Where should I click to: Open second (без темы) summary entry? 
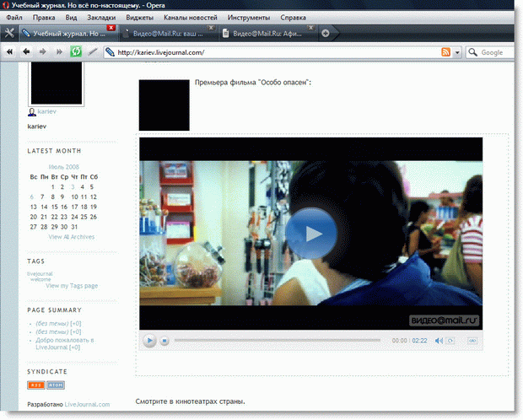click(58, 331)
